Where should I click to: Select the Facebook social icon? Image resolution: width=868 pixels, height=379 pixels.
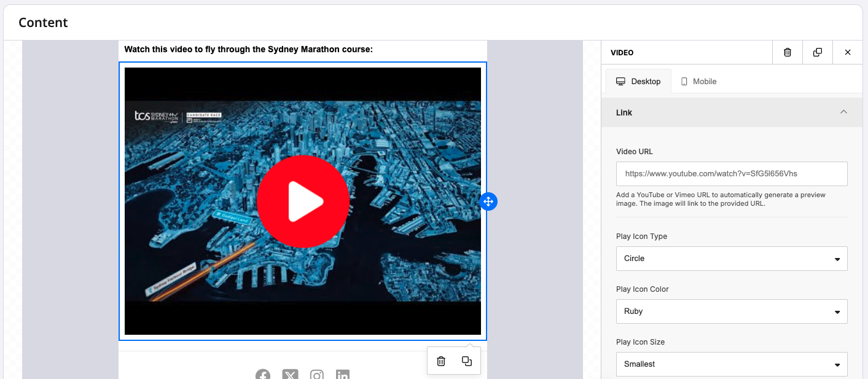coord(263,375)
